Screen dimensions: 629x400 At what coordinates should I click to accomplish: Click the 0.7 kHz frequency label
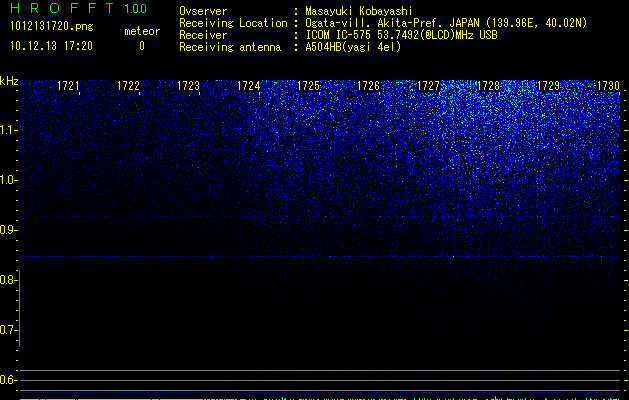point(8,330)
